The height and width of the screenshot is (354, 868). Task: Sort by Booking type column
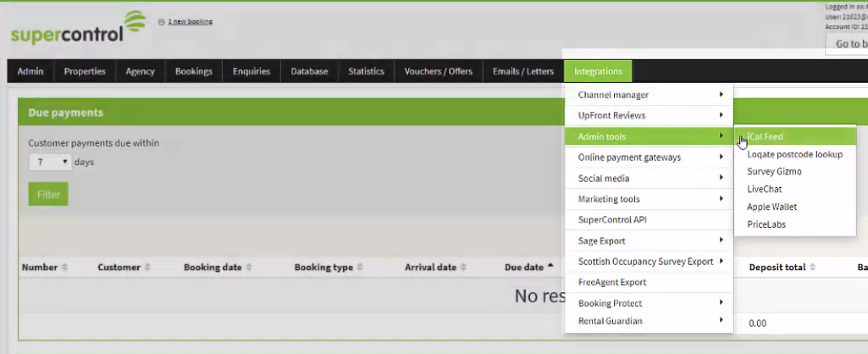tap(329, 268)
